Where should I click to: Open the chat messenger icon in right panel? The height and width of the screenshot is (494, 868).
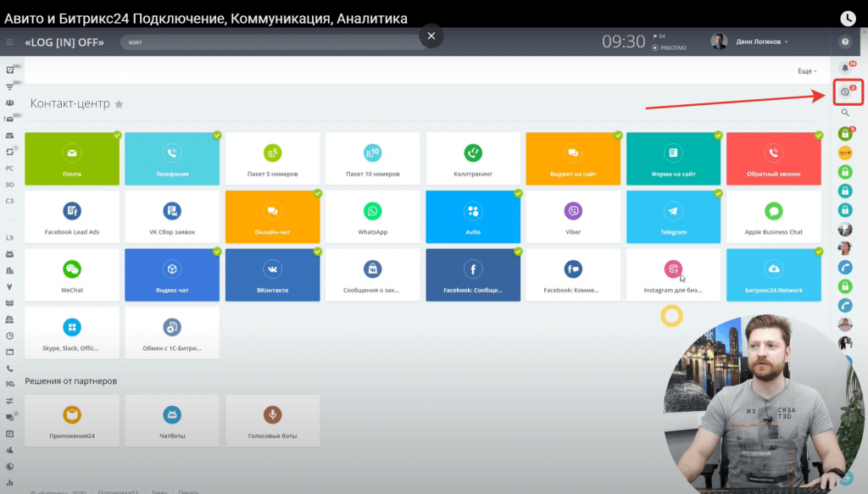click(845, 92)
